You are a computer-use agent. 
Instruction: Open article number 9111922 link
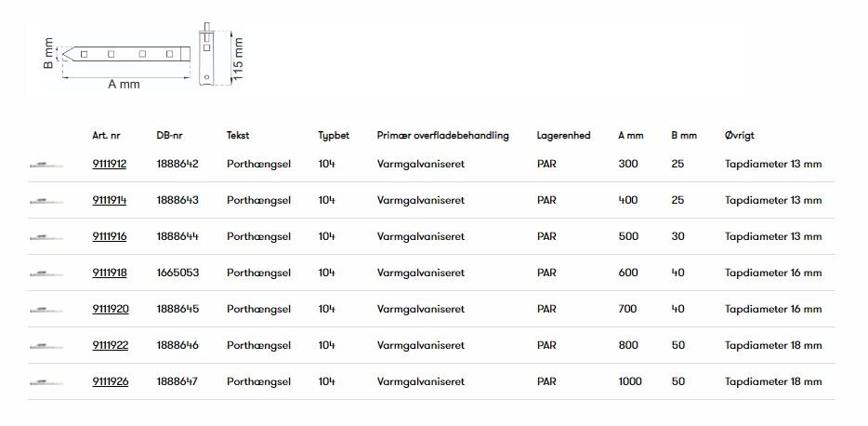(110, 345)
